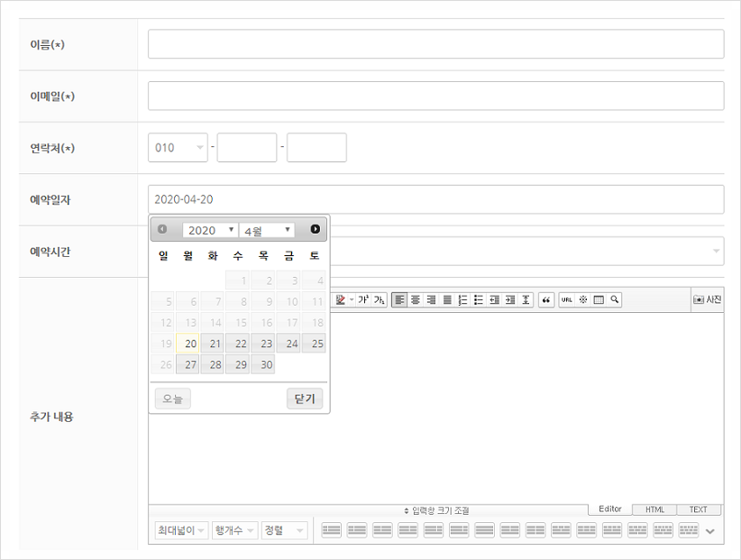
Task: Apply subscript formatting
Action: pos(379,299)
